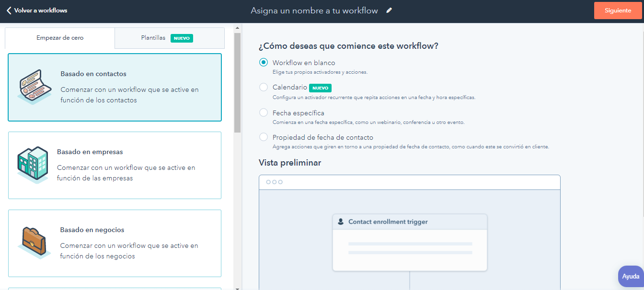This screenshot has width=644, height=290.
Task: Switch to the Empezar de cero tab
Action: [x=60, y=38]
